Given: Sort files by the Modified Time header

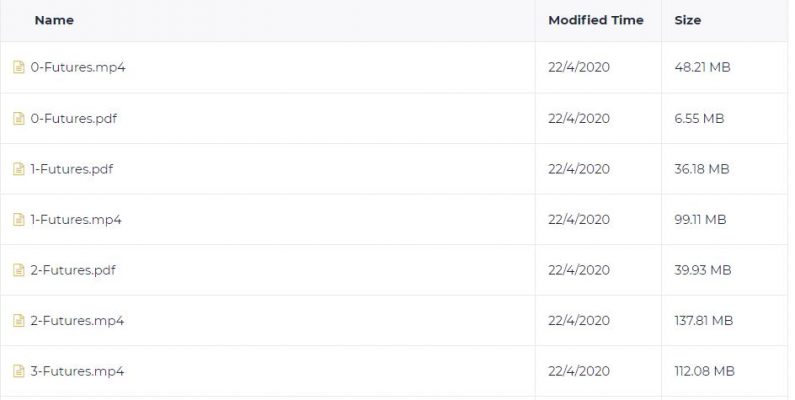Looking at the screenshot, I should (x=596, y=20).
